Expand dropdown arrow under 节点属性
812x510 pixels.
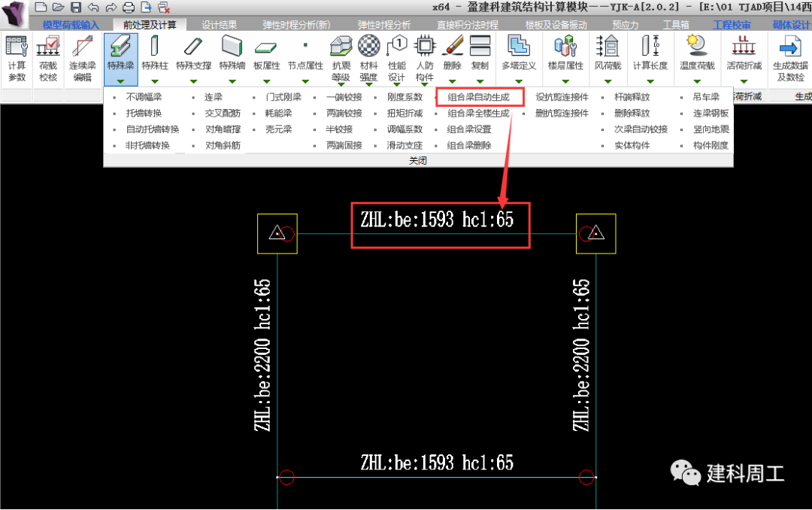click(x=305, y=81)
